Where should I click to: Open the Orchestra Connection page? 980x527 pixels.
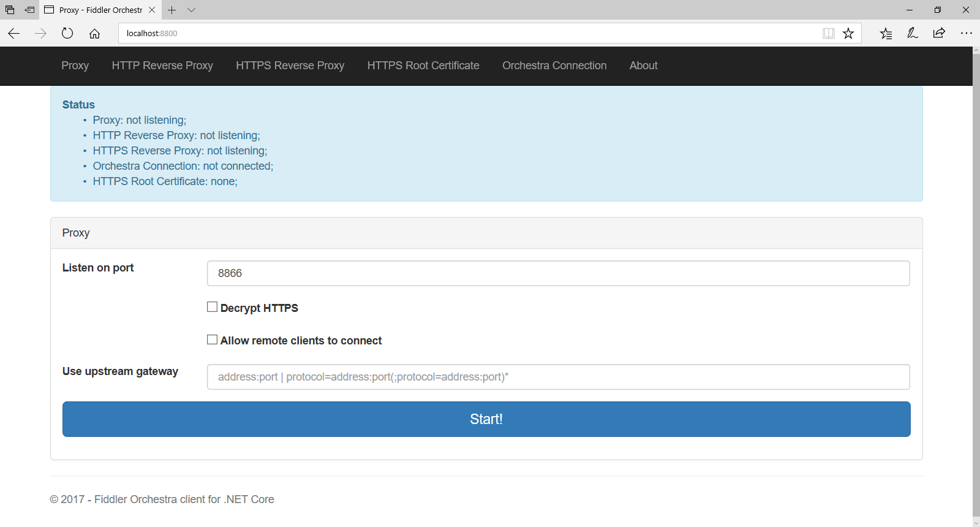point(554,66)
